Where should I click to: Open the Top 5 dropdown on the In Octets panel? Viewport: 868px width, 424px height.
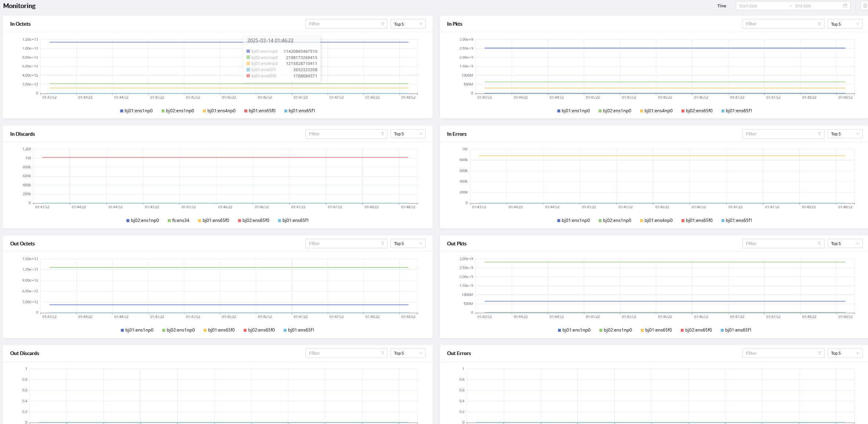click(x=408, y=24)
